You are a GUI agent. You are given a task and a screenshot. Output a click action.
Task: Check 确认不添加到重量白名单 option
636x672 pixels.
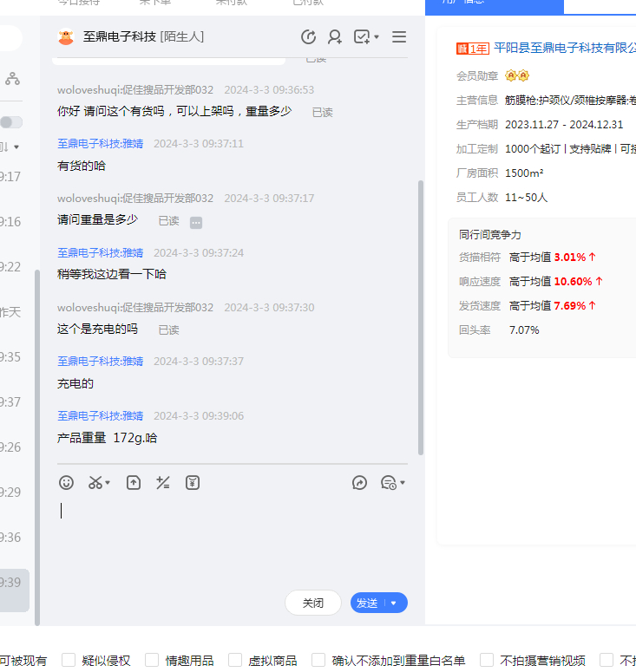(x=318, y=661)
